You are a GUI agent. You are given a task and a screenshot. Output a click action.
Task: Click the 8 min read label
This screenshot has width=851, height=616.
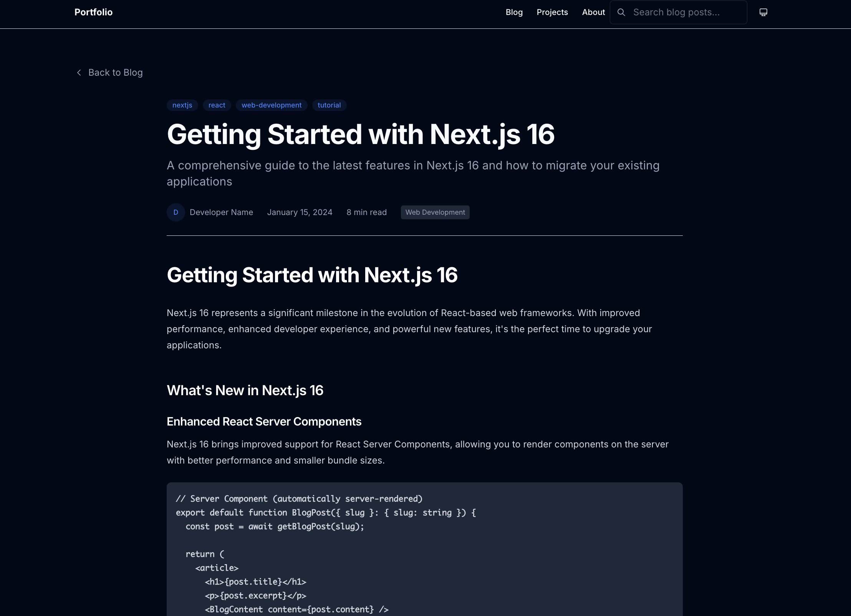[x=366, y=212]
